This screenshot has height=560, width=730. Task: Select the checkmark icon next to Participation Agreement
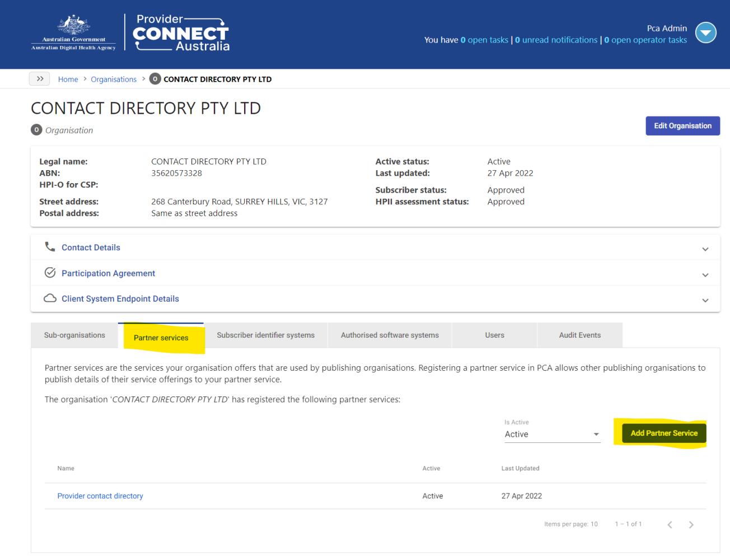[x=50, y=273]
